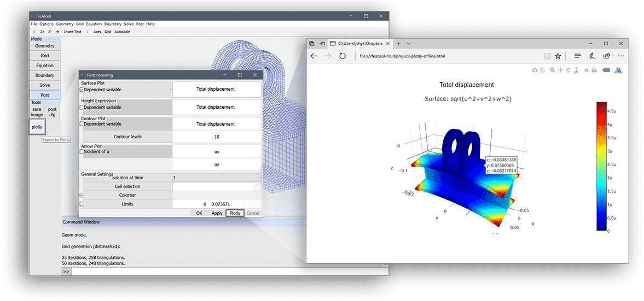
Task: Switch to Geometry mode button
Action: [x=45, y=46]
